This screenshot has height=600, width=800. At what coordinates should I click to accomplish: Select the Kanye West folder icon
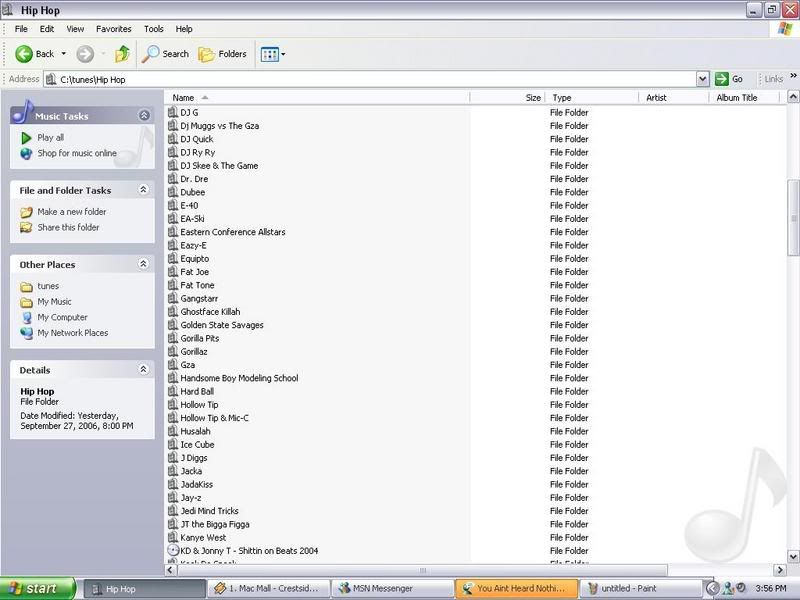coord(173,537)
